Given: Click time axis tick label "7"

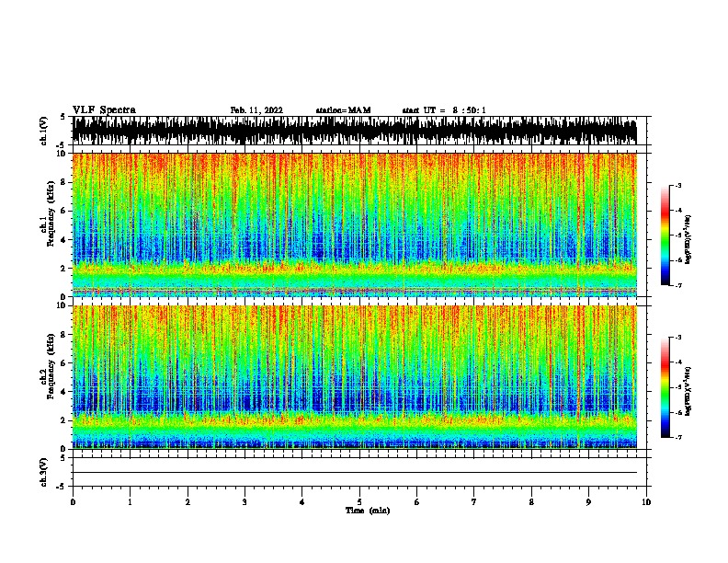Looking at the screenshot, I should [474, 502].
